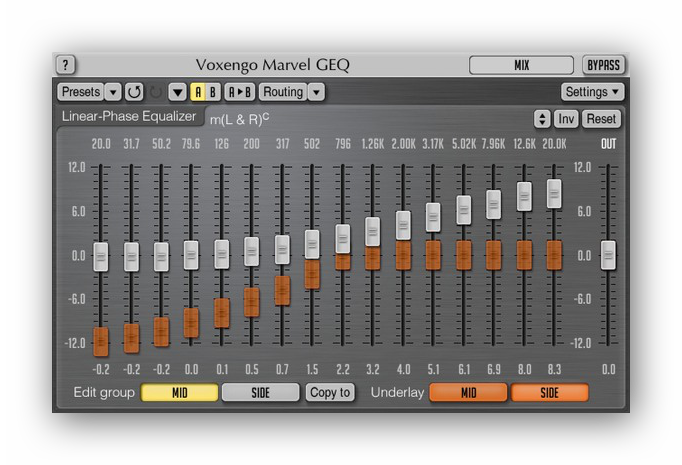Click the MIX control bar
Viewport: 682px width, 465px height.
point(522,65)
